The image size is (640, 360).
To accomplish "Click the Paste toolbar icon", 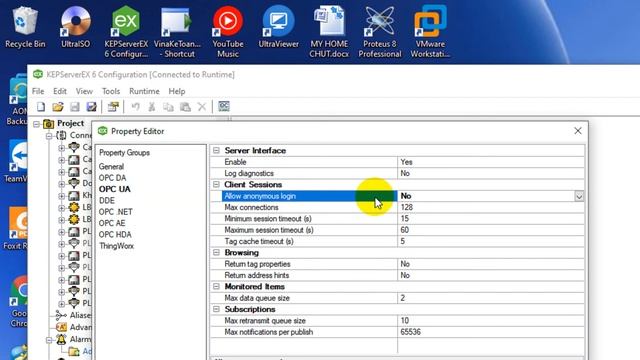I will (x=185, y=107).
